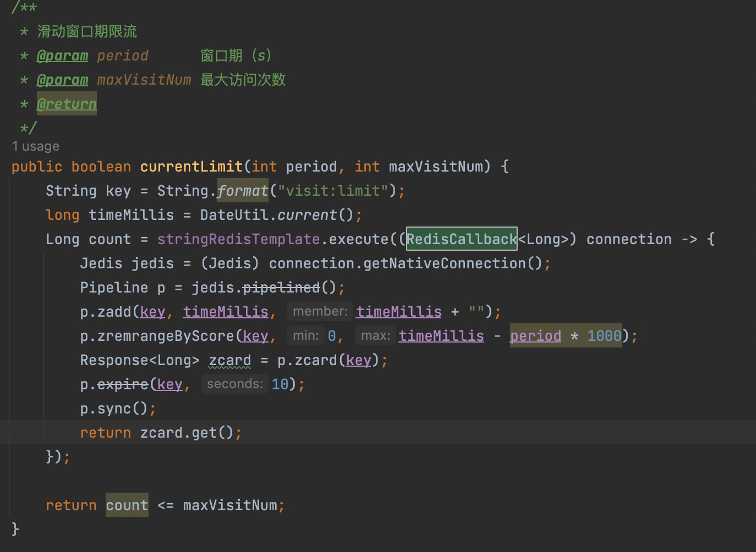Click the highlighted period variable in zremrangeByScore
The height and width of the screenshot is (552, 756).
tap(535, 336)
